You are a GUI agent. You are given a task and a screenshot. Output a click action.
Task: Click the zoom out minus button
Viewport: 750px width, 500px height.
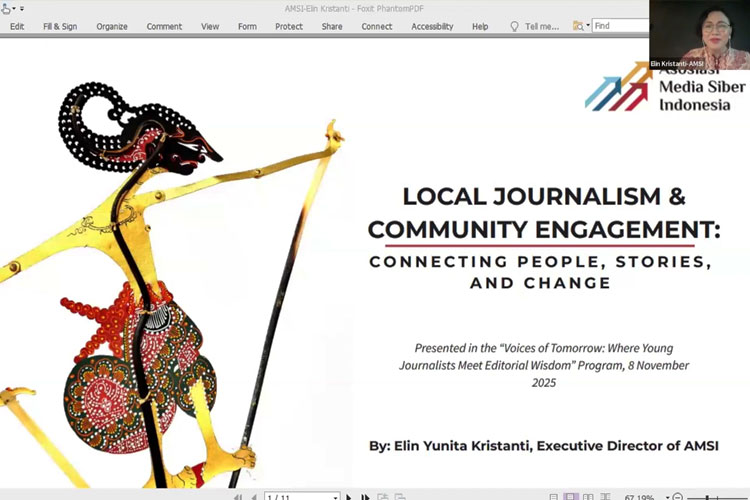tap(677, 497)
